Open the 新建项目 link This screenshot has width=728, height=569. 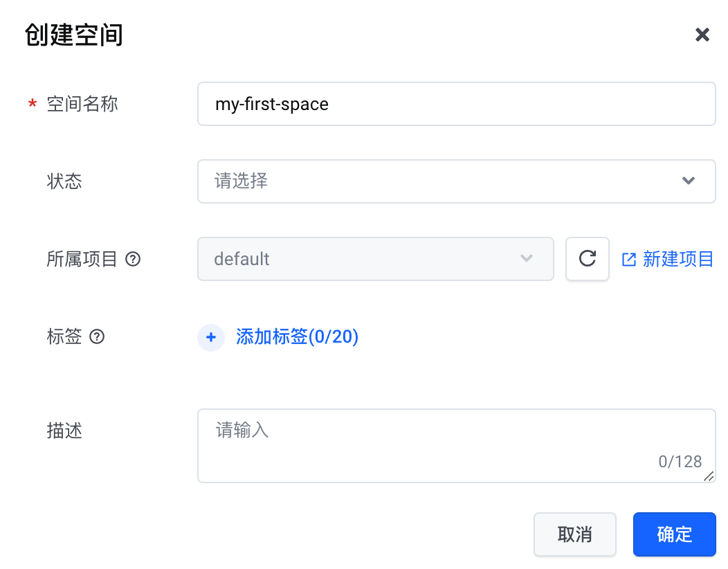(677, 260)
